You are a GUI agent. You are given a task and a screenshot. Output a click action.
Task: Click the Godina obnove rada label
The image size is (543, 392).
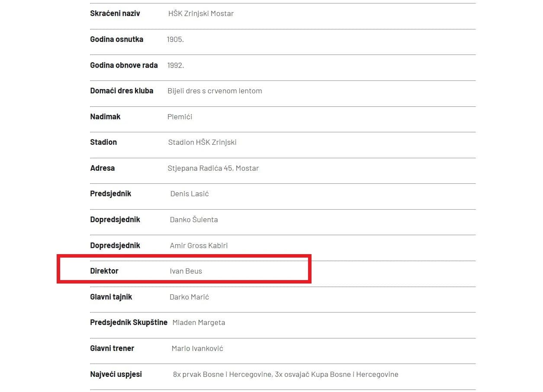pyautogui.click(x=124, y=65)
